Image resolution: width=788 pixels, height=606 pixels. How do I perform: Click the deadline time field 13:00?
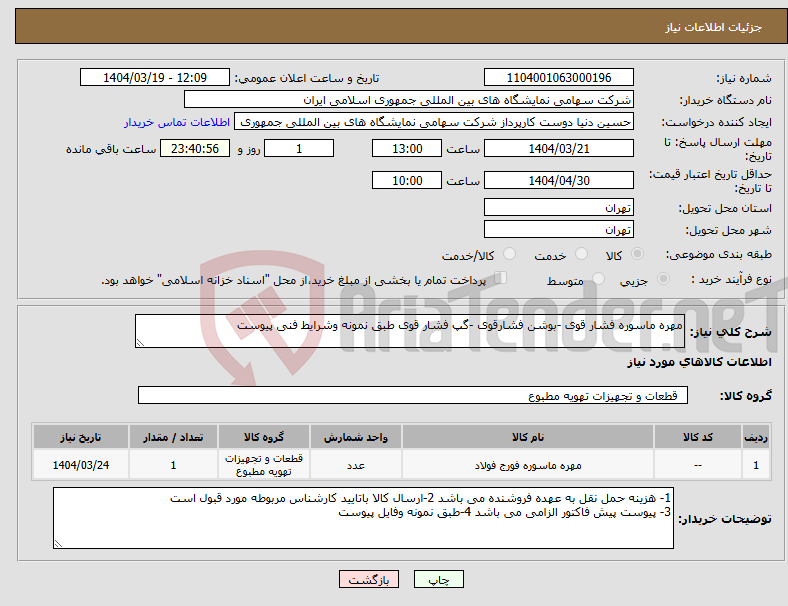click(407, 148)
